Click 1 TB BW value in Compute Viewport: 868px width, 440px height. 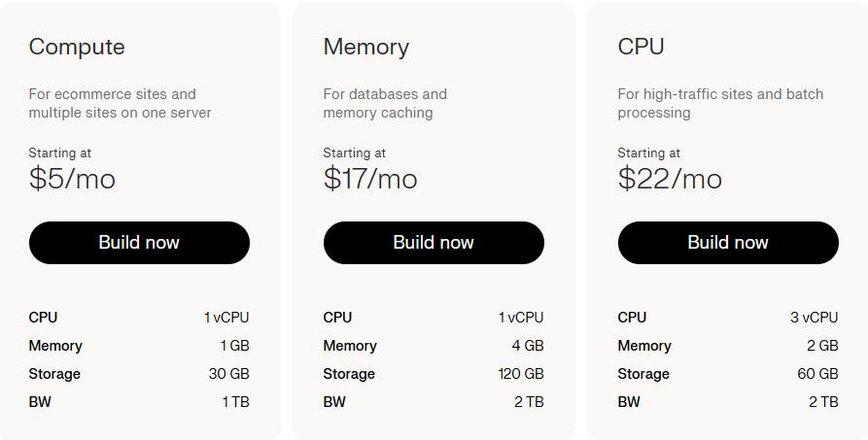[x=235, y=402]
